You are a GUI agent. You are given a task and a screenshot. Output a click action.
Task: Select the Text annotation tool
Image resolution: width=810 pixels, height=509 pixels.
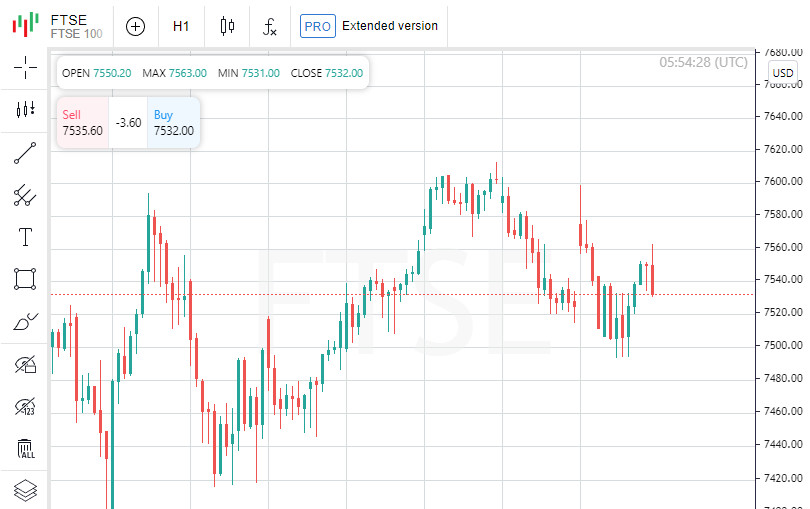tap(25, 237)
